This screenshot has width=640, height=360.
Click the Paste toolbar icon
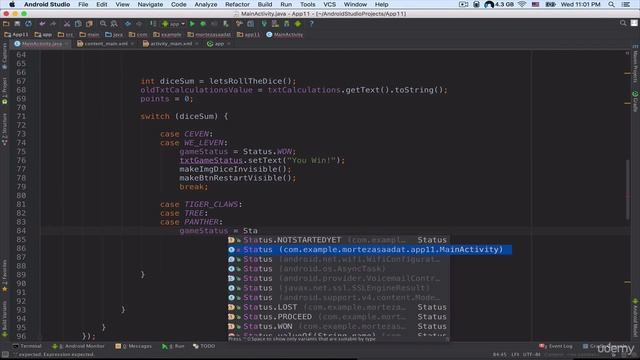[x=89, y=24]
